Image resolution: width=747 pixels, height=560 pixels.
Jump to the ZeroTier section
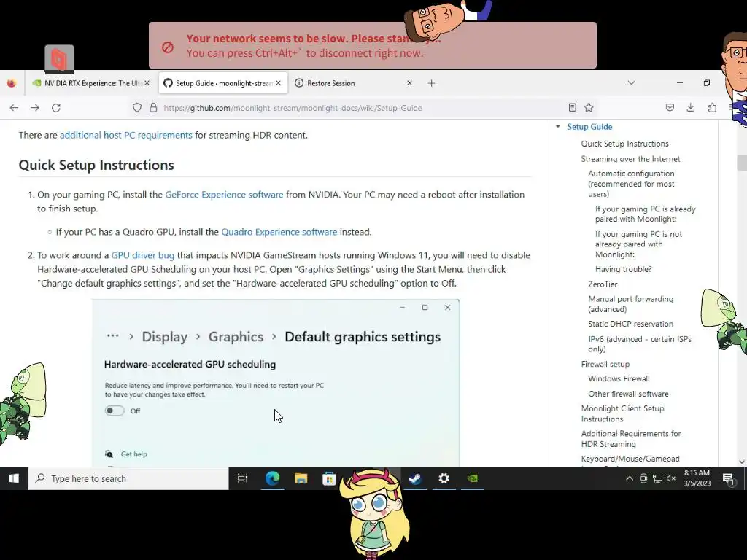(x=603, y=284)
